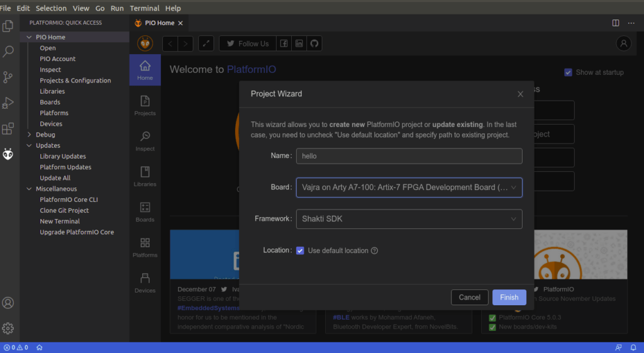644x353 pixels.
Task: Click Cancel in Project Wizard
Action: 469,298
